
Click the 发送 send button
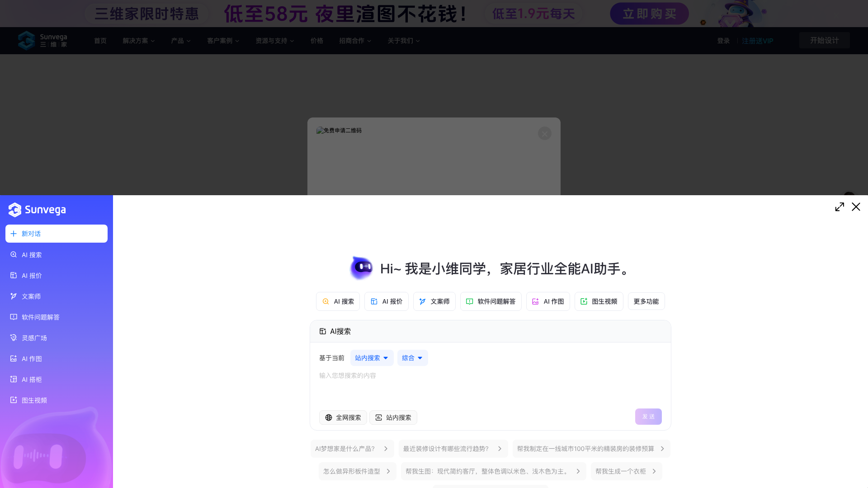[648, 417]
